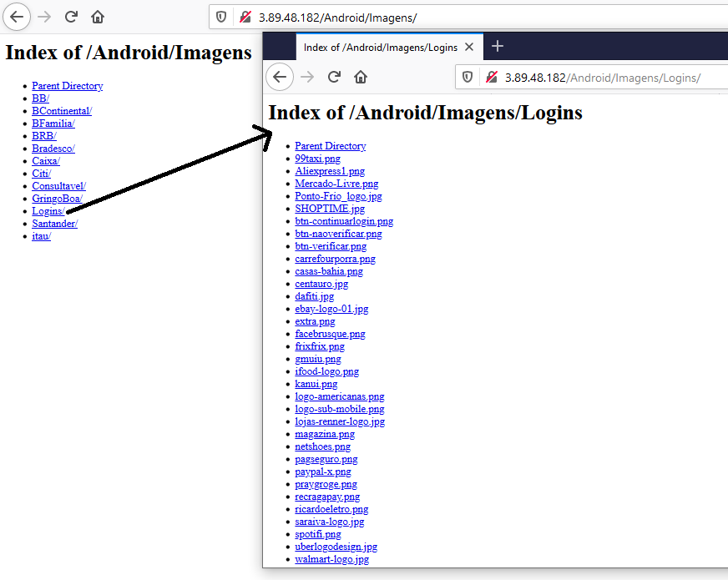Open SHOPTIME.jpg
This screenshot has height=580, width=728.
330,209
